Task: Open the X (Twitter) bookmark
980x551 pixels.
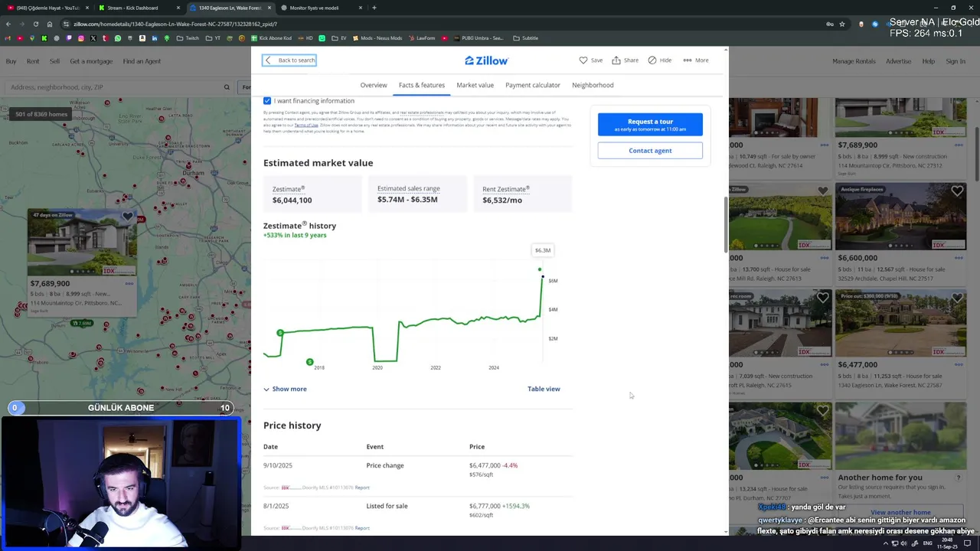Action: (93, 38)
